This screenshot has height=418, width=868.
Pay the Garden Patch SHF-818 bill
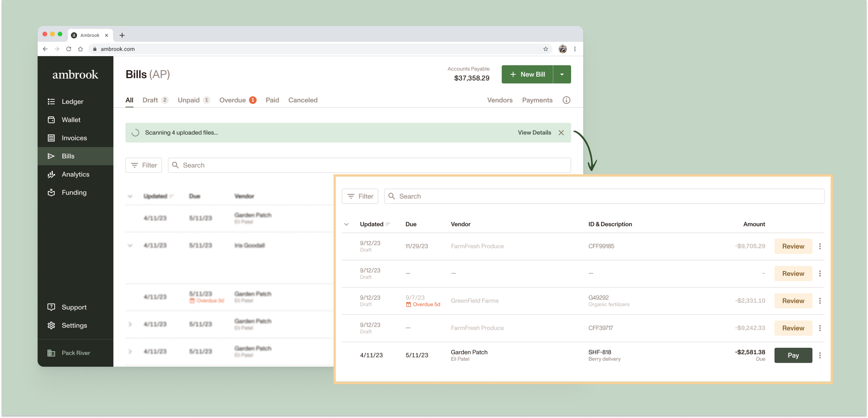click(x=793, y=355)
